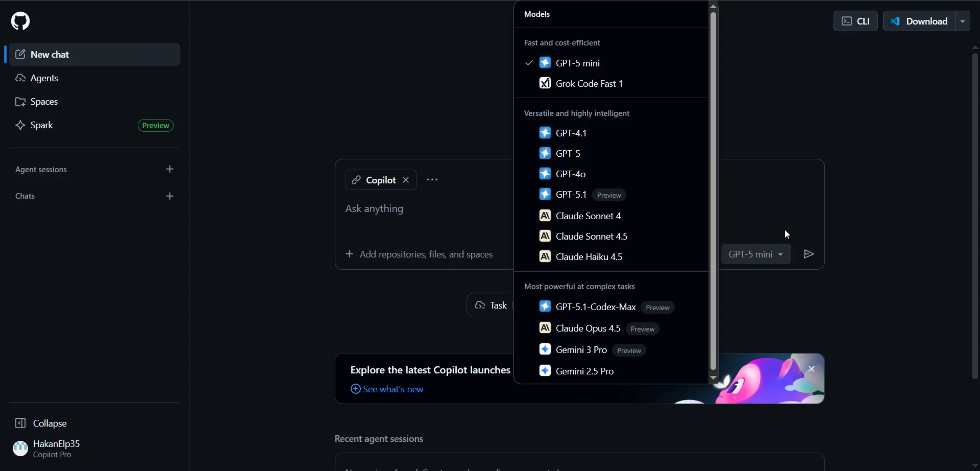Click Add repositories, files, and spaces

click(x=420, y=254)
